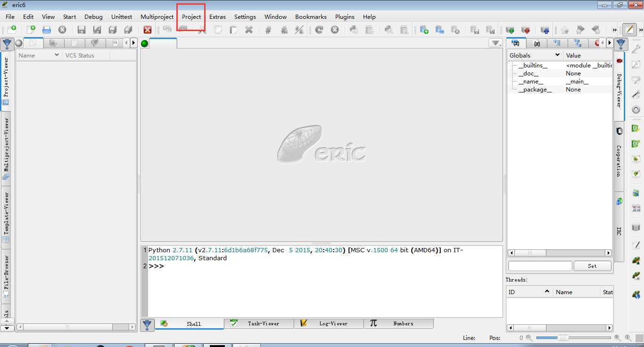Click the bottom panel funnel filter icon
Viewport: 644px width, 347px height.
(147, 324)
